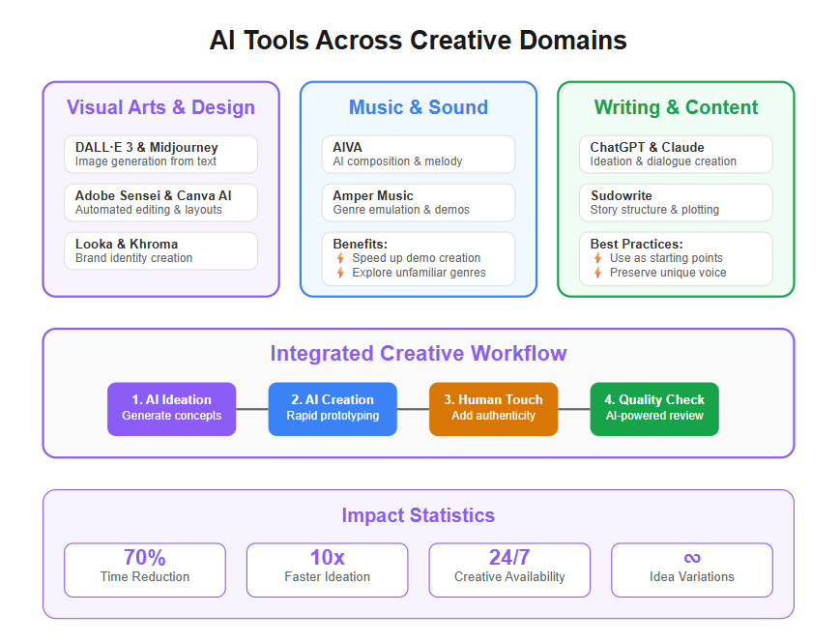
Task: Click the Best Practices: label
Action: pyautogui.click(x=636, y=245)
